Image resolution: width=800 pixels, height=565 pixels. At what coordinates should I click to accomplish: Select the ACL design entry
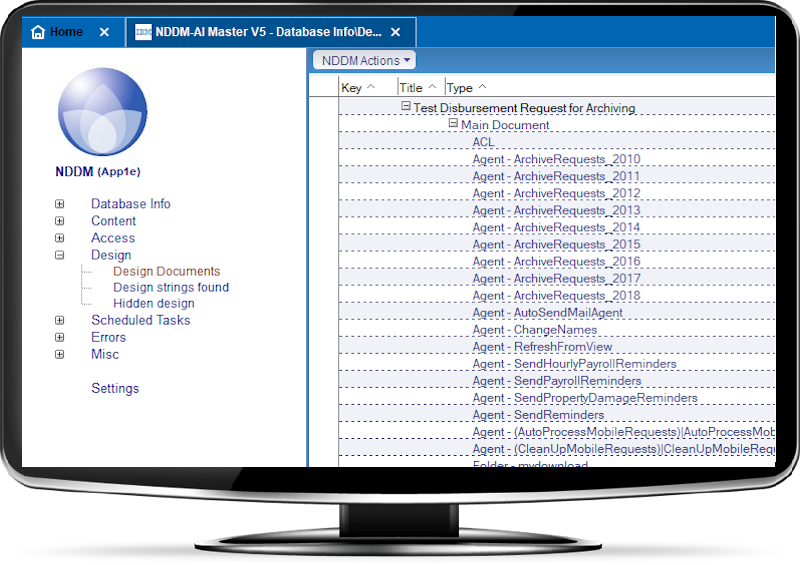pos(483,142)
